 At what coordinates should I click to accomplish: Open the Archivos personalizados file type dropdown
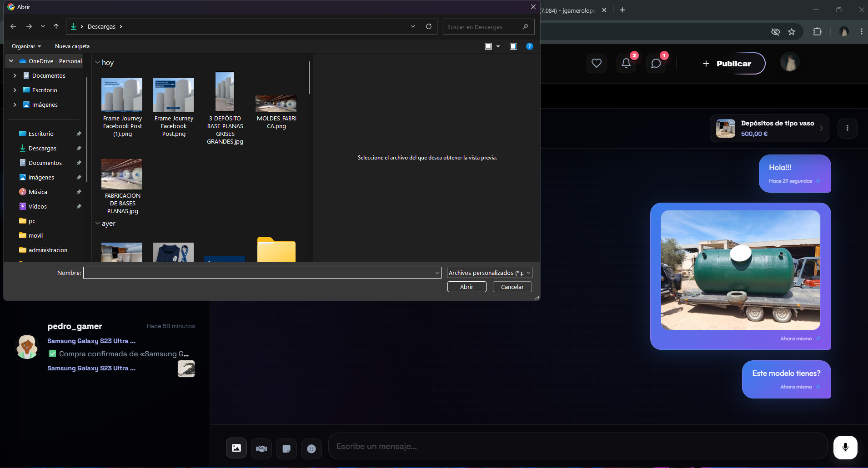click(489, 273)
